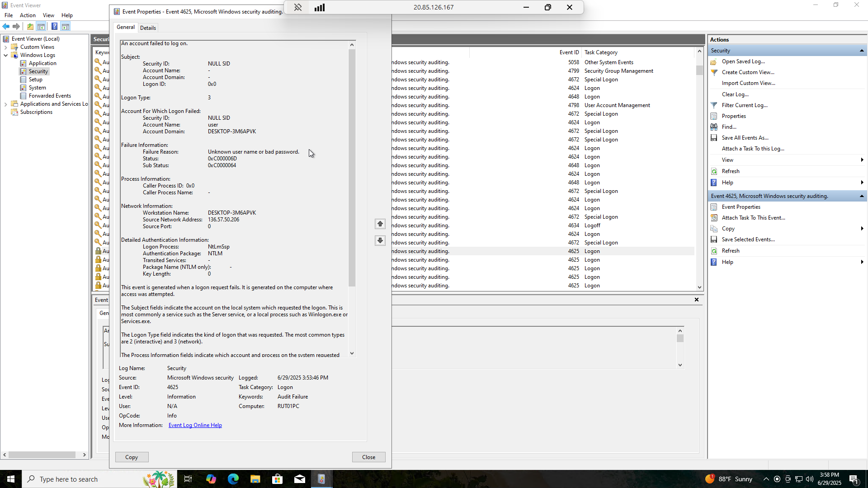The width and height of the screenshot is (868, 488).
Task: Click the connection signal strength icon
Action: (320, 7)
